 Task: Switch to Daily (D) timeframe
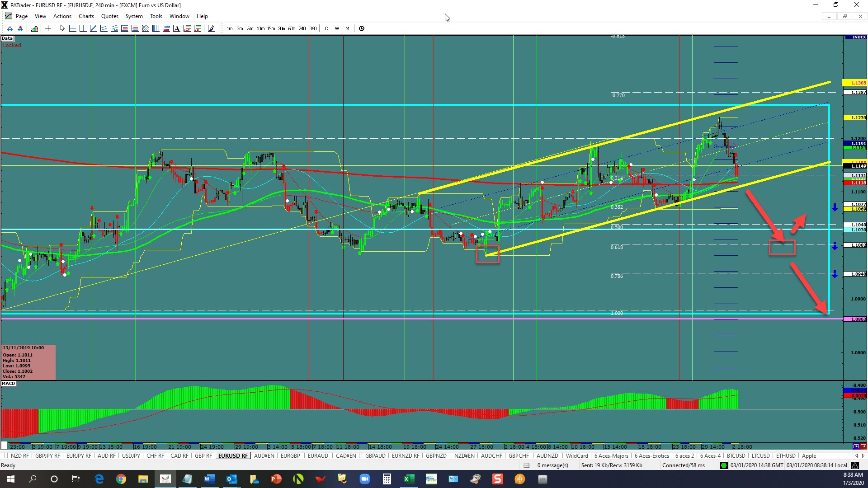(x=326, y=28)
